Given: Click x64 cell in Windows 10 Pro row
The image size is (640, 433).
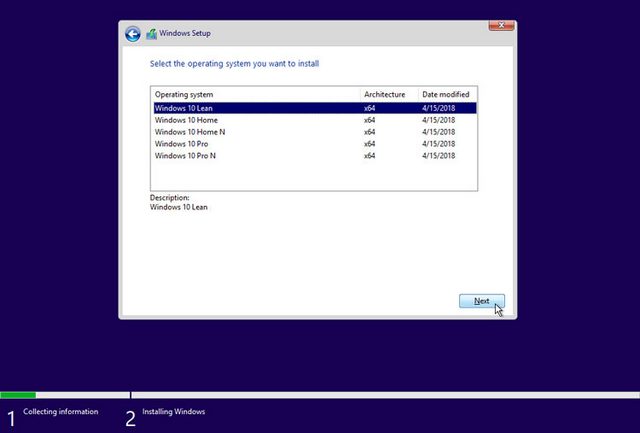Looking at the screenshot, I should [x=369, y=144].
